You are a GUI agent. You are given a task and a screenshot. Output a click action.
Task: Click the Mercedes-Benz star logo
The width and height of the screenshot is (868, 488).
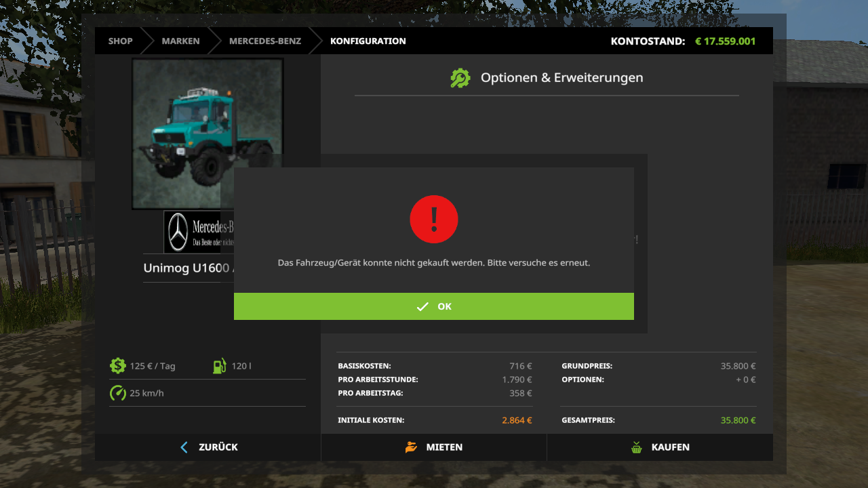point(178,232)
